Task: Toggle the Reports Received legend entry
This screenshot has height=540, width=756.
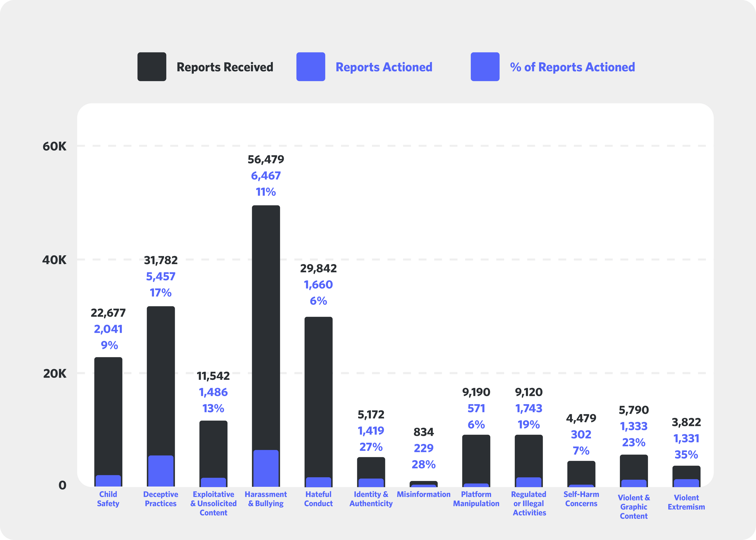Action: (225, 67)
